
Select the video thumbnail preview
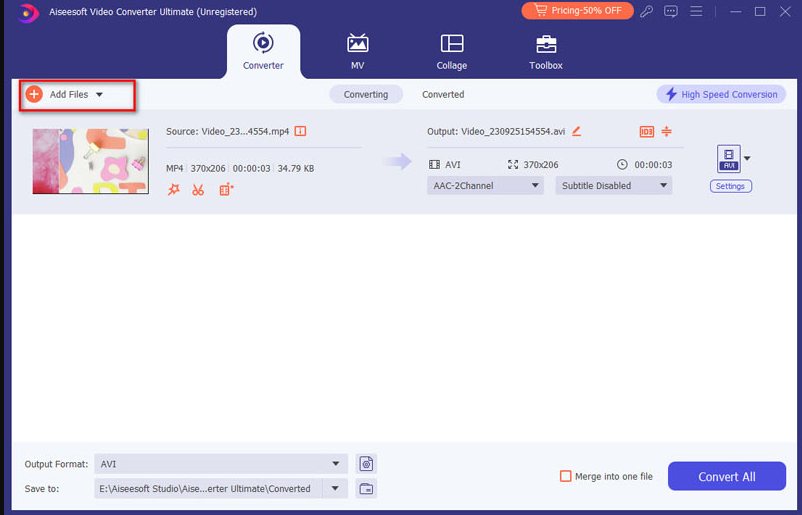tap(91, 161)
